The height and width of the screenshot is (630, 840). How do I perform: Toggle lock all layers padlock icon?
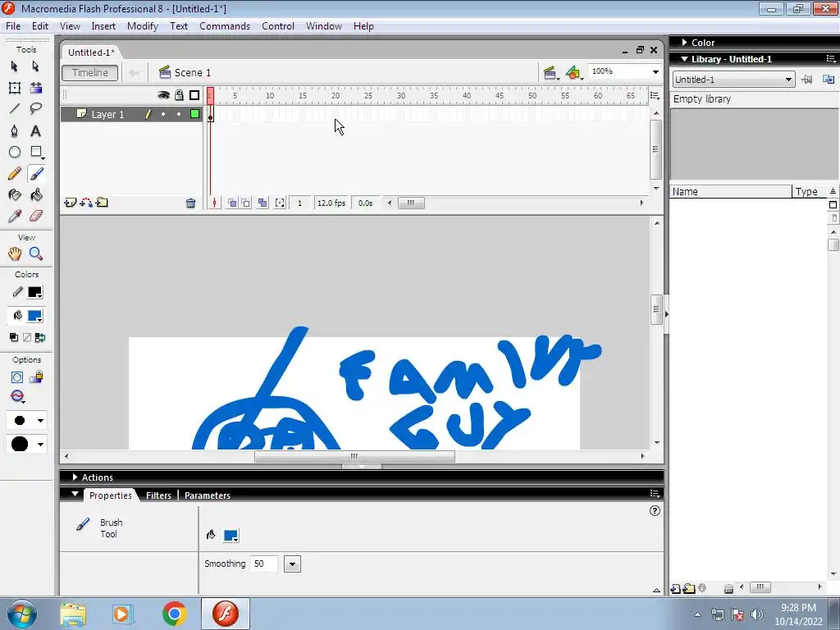point(179,95)
